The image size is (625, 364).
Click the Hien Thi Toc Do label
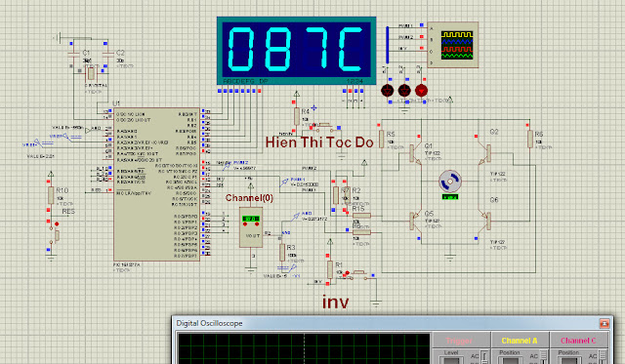(319, 142)
